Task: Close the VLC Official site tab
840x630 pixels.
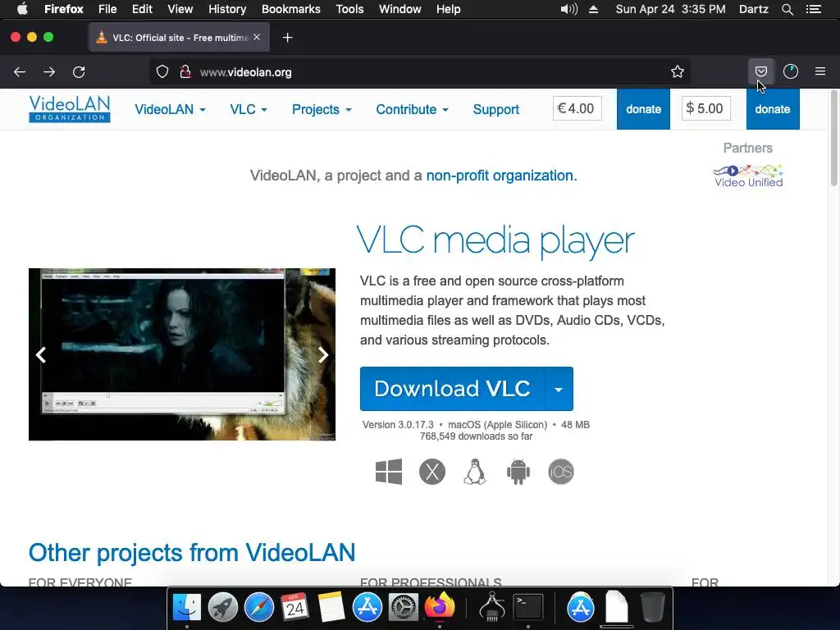Action: pyautogui.click(x=257, y=37)
